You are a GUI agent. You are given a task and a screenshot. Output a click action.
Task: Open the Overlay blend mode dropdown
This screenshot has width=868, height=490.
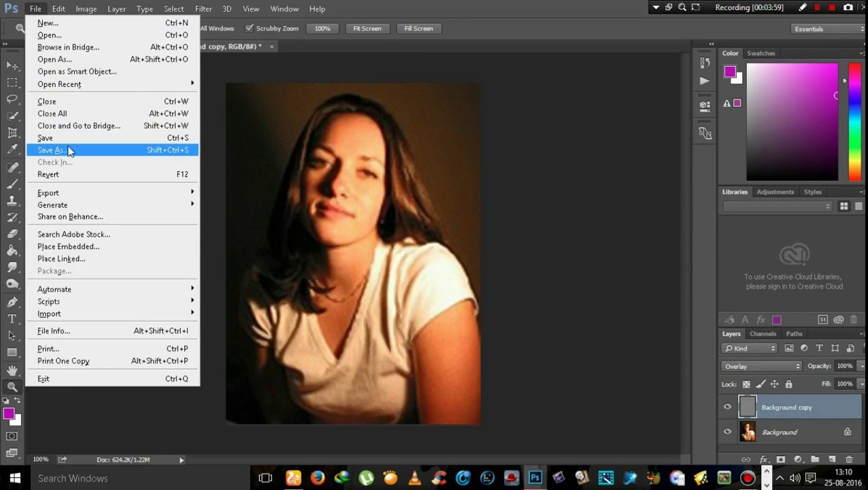tap(762, 366)
